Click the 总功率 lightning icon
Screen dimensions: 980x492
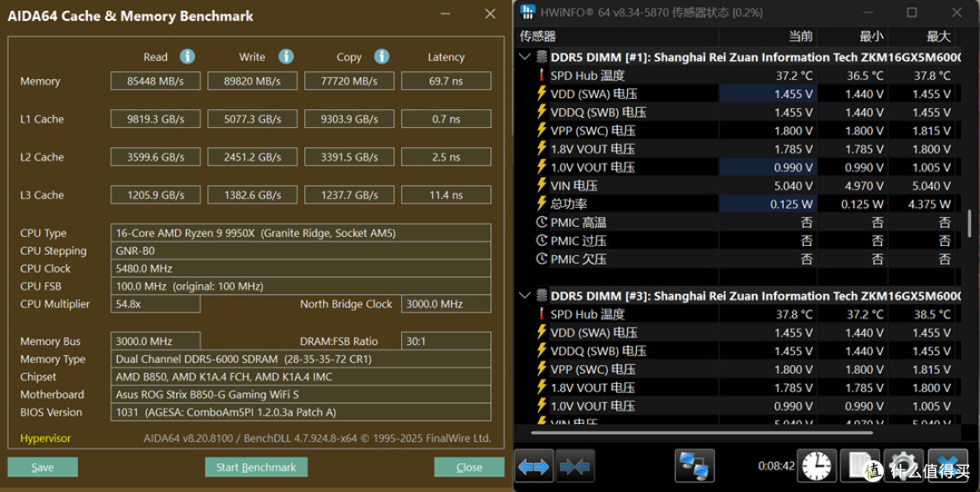(x=541, y=203)
